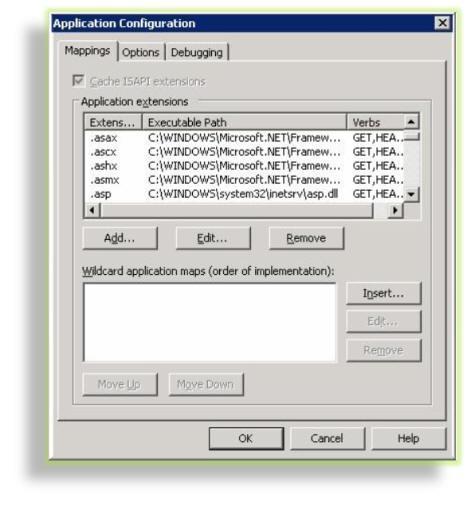Sort by Executable Path column header
The image size is (470, 506).
(244, 122)
